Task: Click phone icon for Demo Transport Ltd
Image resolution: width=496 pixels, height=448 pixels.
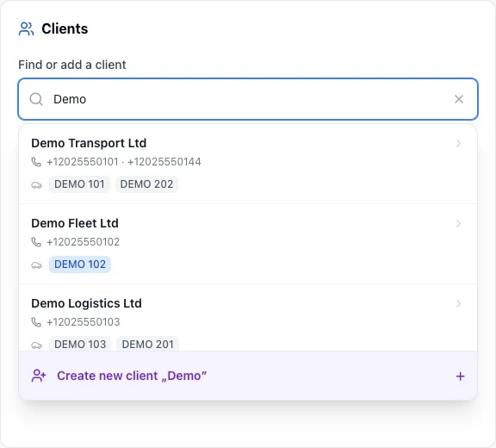Action: tap(36, 162)
